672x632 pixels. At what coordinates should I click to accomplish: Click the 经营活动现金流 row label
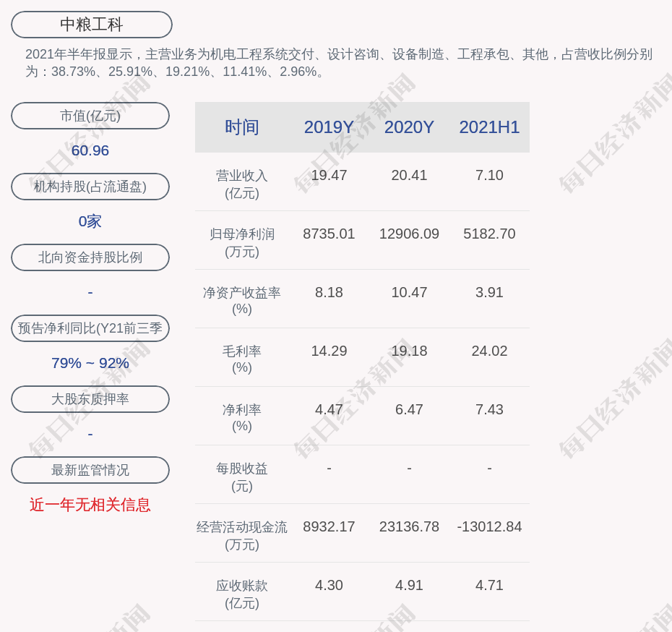(241, 535)
